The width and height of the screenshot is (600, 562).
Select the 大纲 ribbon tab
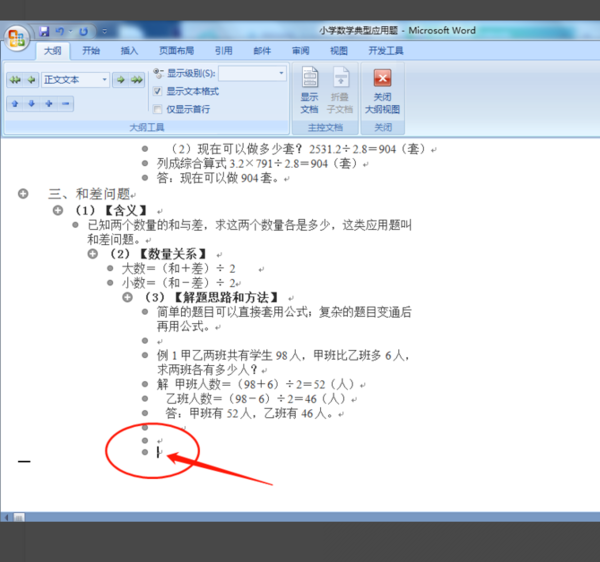coord(52,50)
